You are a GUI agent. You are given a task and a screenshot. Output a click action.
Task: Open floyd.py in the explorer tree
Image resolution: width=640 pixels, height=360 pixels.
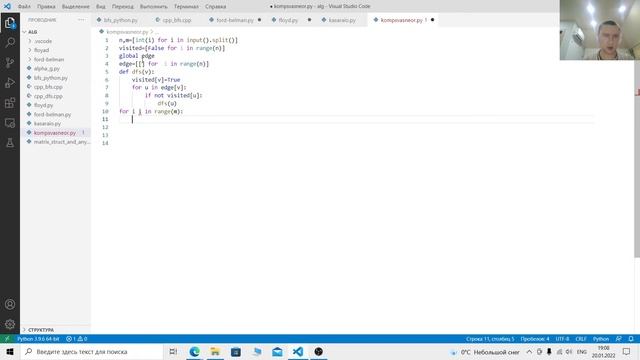point(43,105)
